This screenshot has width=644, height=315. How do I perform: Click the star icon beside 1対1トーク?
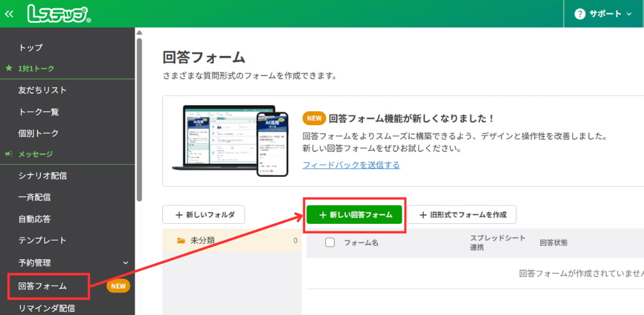[9, 69]
